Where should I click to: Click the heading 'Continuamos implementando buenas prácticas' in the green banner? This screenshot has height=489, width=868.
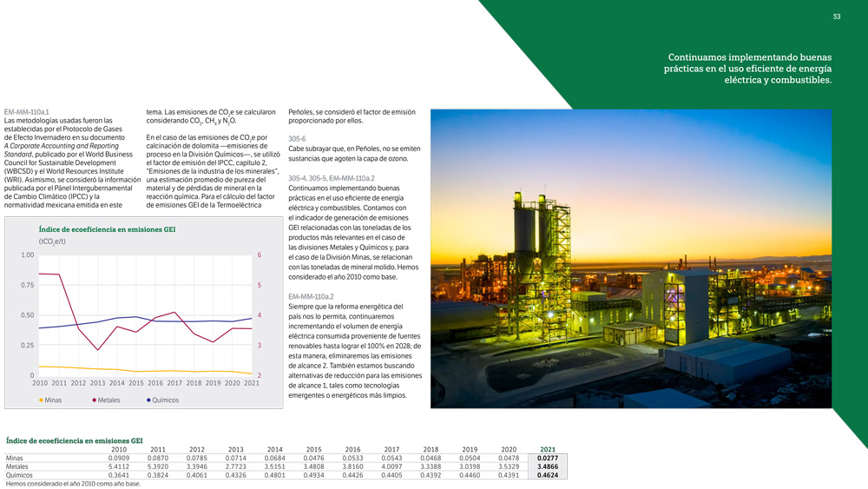747,69
